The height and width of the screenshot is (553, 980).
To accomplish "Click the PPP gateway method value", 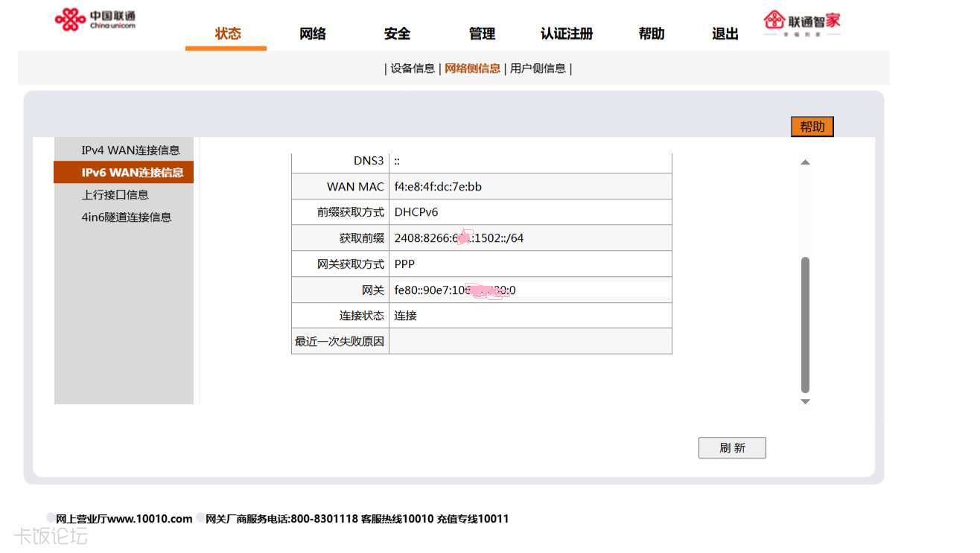I will 404,264.
